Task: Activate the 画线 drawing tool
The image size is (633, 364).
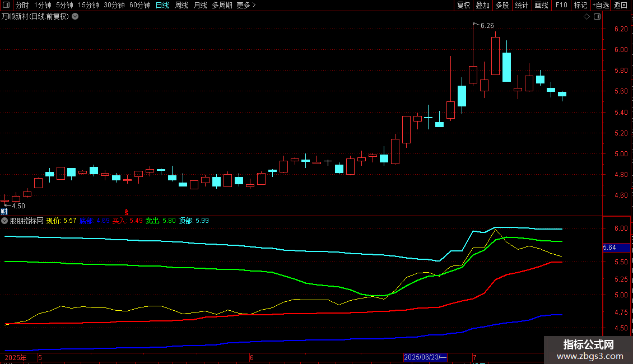Action: coord(541,5)
